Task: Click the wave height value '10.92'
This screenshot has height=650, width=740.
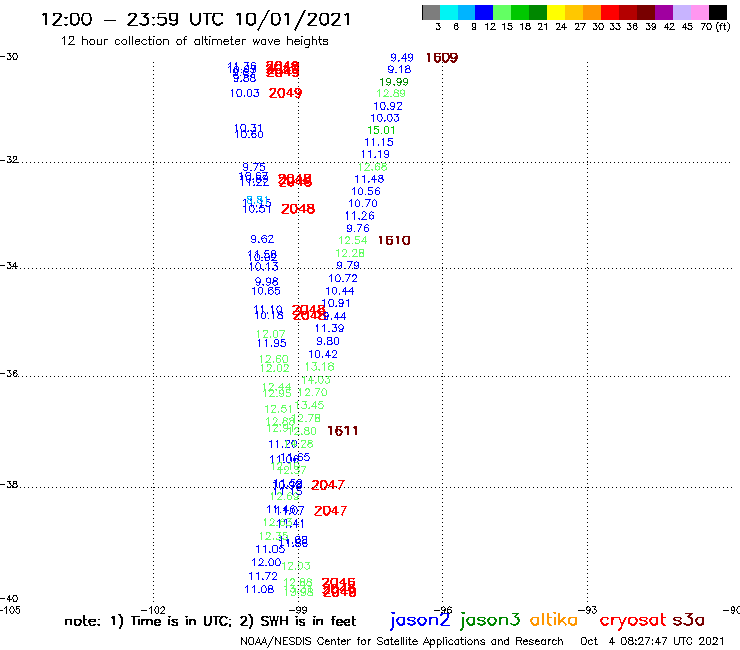Action: (x=388, y=106)
